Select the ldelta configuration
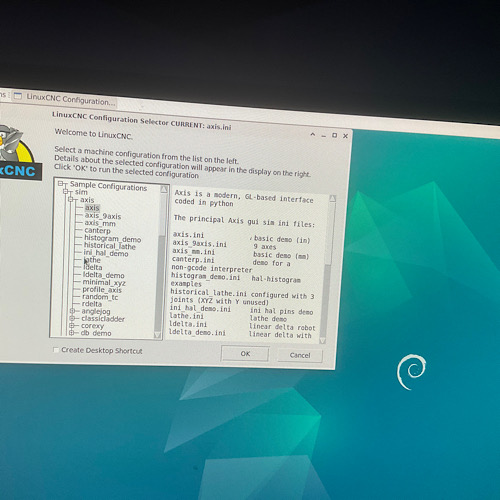Screen dimensions: 500x500 click(93, 267)
